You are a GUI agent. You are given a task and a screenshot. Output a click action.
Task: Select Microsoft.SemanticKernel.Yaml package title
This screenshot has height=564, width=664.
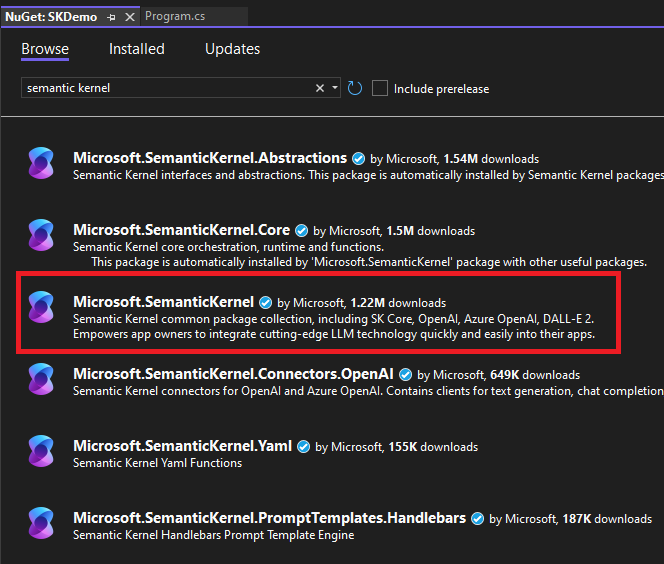pyautogui.click(x=183, y=446)
